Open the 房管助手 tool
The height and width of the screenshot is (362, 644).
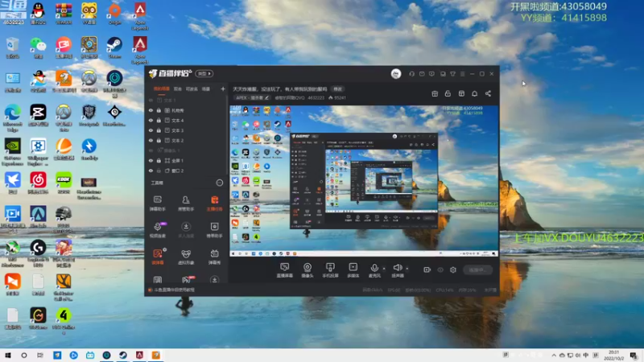point(186,204)
